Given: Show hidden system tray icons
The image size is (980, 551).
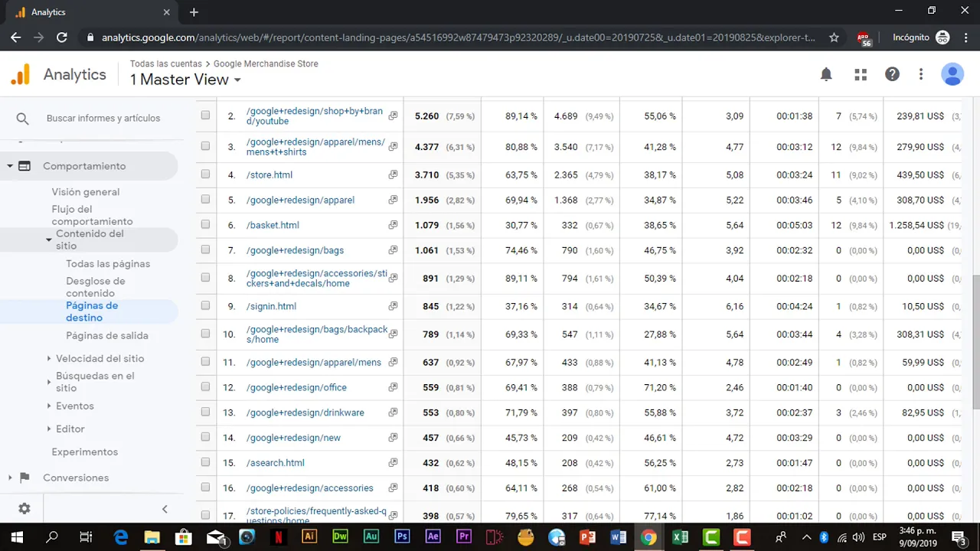Looking at the screenshot, I should point(806,537).
